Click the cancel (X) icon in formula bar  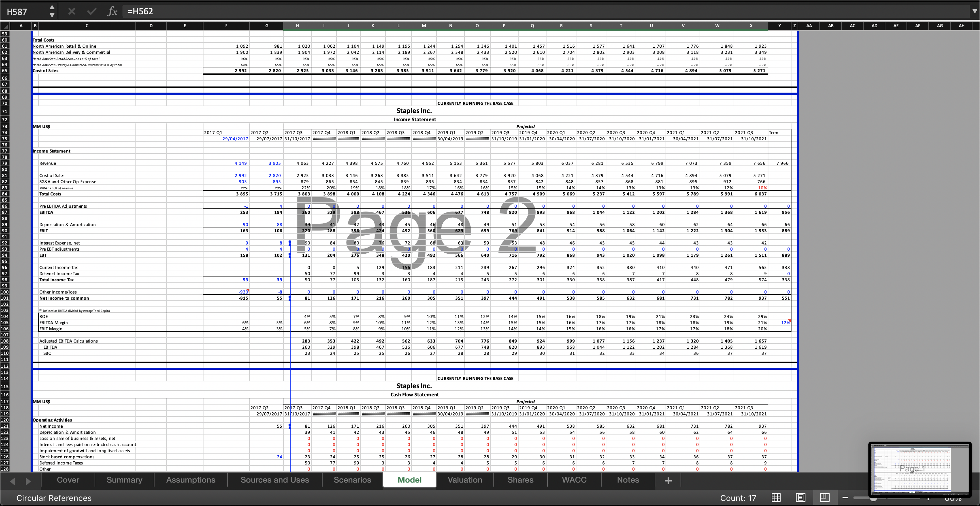(x=71, y=12)
